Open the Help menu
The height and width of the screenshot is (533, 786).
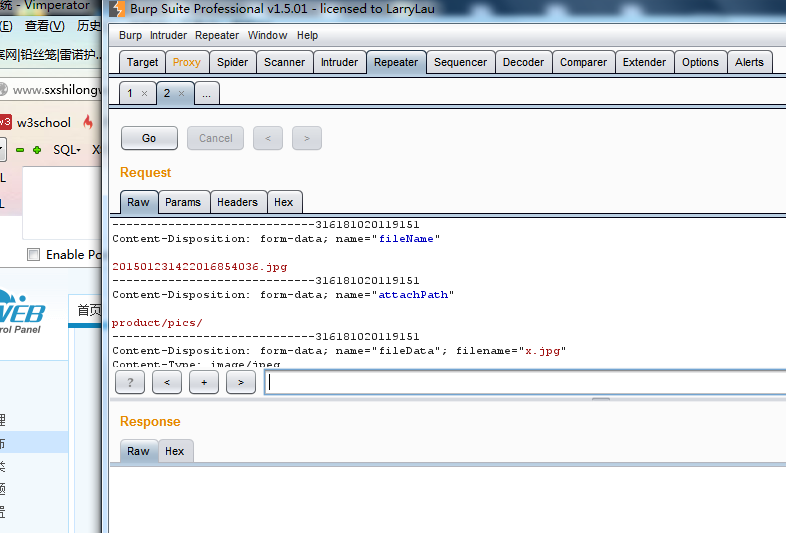click(x=307, y=35)
